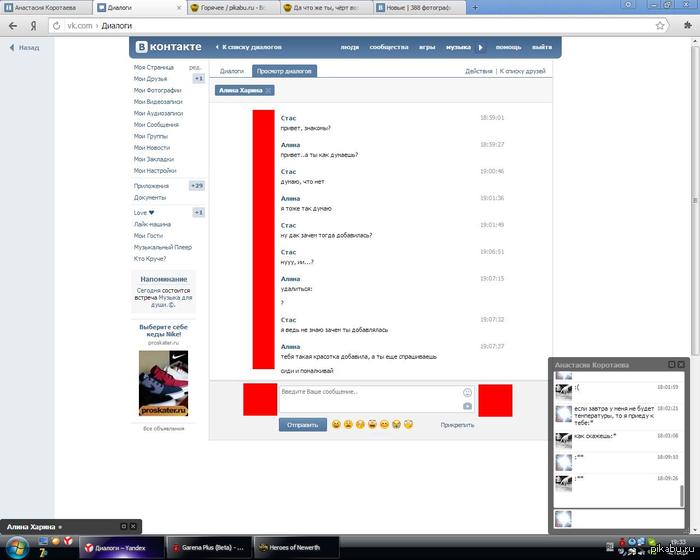Click the VKontakte logo
700x560 pixels.
169,47
